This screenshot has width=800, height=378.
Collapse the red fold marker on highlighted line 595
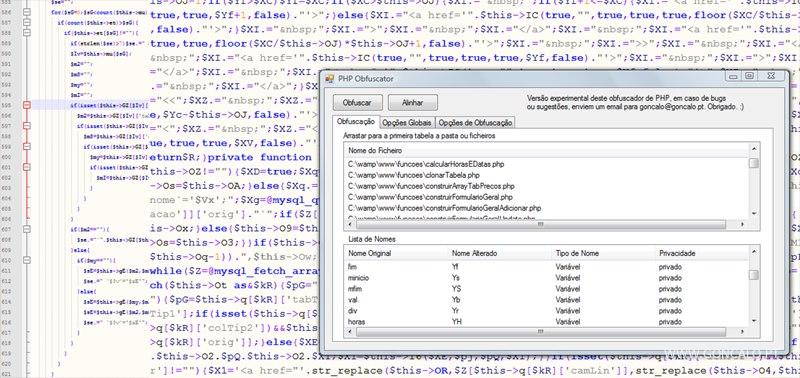coord(27,105)
